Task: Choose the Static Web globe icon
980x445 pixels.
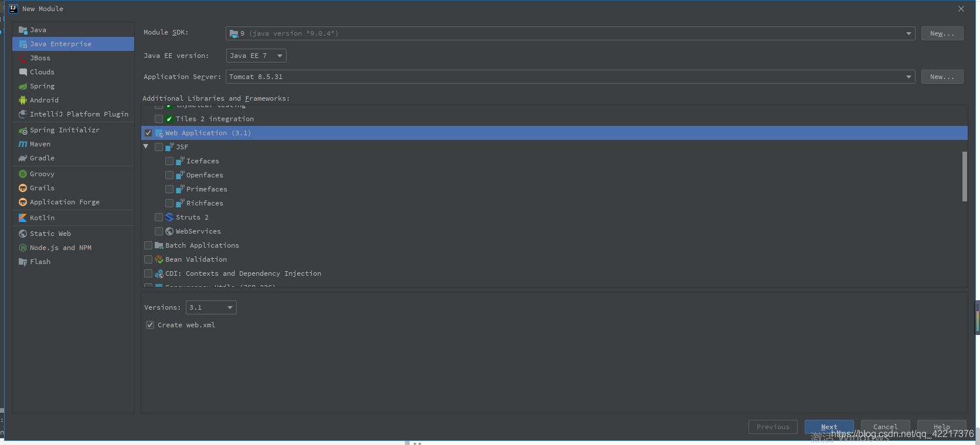Action: coord(23,234)
